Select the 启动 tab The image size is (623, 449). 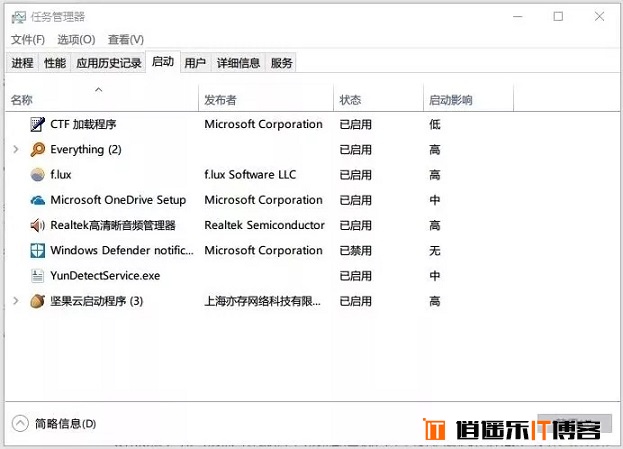pos(163,62)
